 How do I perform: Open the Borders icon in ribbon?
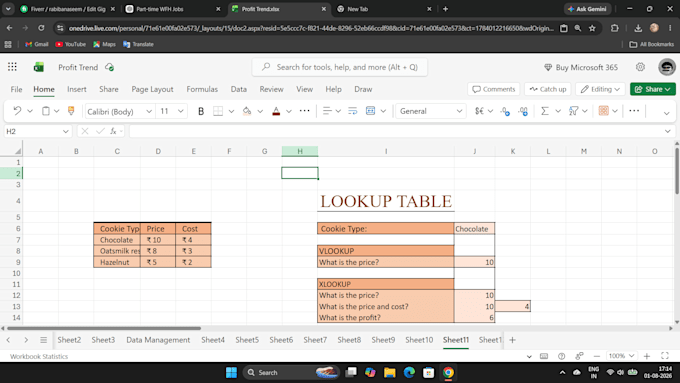(x=218, y=111)
